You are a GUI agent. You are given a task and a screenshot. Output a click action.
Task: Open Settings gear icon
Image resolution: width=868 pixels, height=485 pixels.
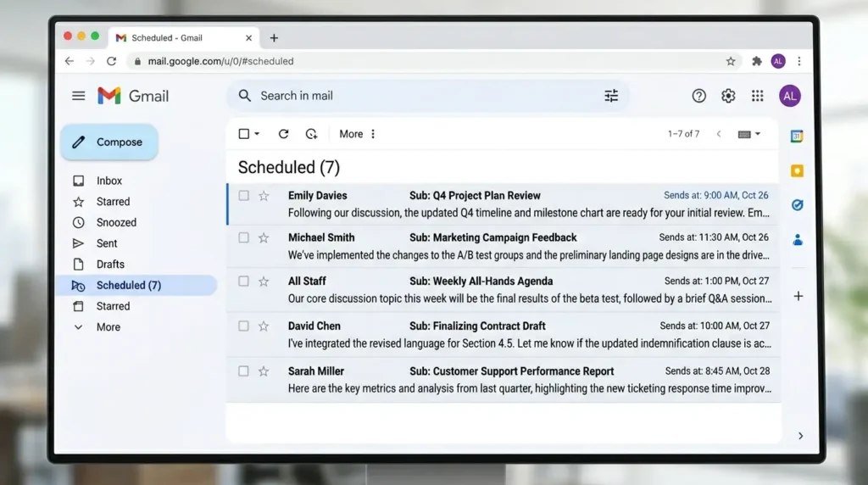click(x=728, y=96)
